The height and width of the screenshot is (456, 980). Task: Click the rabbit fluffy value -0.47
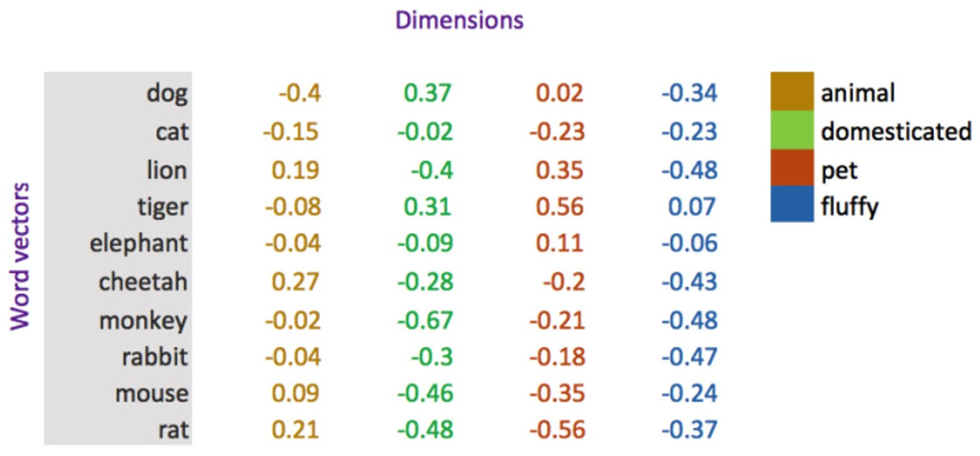click(689, 357)
